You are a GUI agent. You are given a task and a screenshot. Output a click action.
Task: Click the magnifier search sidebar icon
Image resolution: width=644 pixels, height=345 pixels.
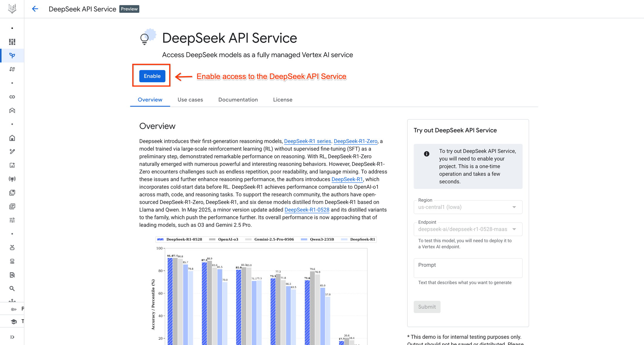coord(12,288)
